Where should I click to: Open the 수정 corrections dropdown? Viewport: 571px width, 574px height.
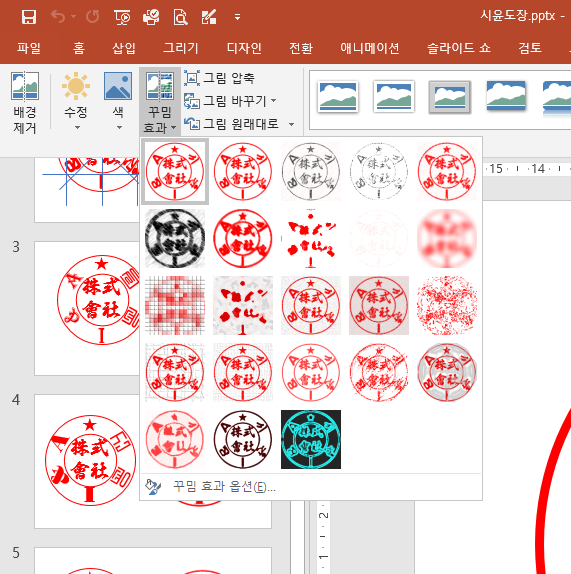[x=76, y=101]
